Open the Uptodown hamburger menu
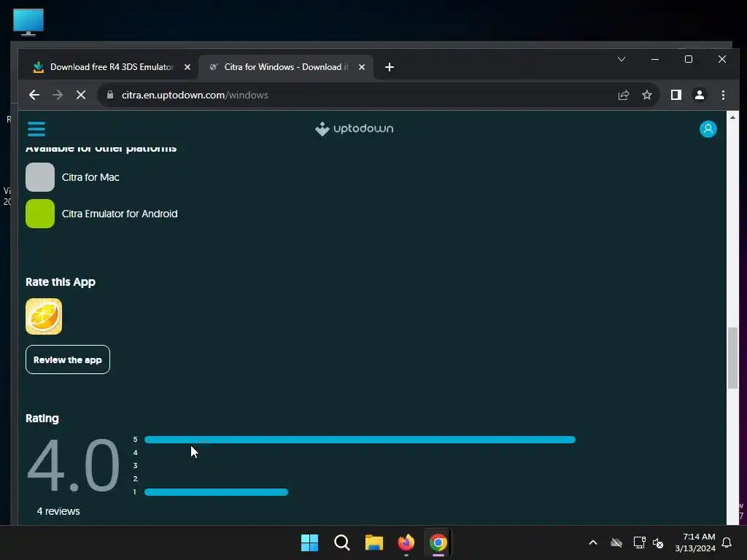The image size is (747, 560). pyautogui.click(x=36, y=129)
